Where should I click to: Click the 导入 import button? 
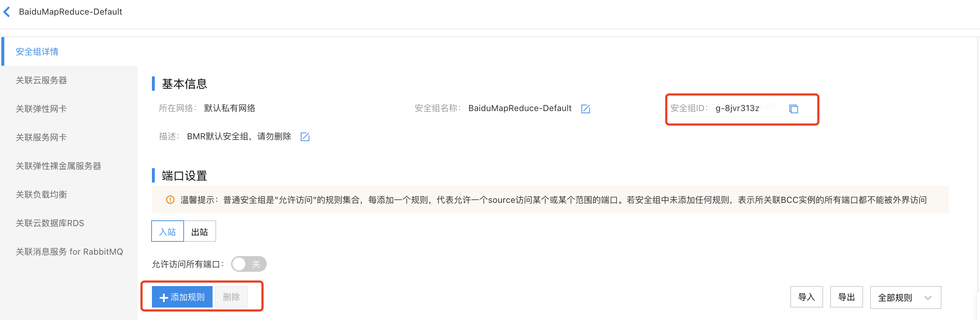tap(807, 297)
